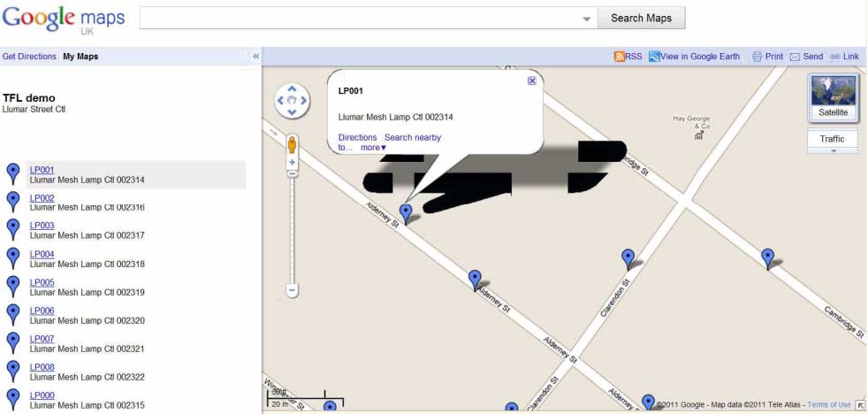Viewport: 868px width, 414px height.
Task: Expand the more menu in info bubble
Action: (373, 148)
